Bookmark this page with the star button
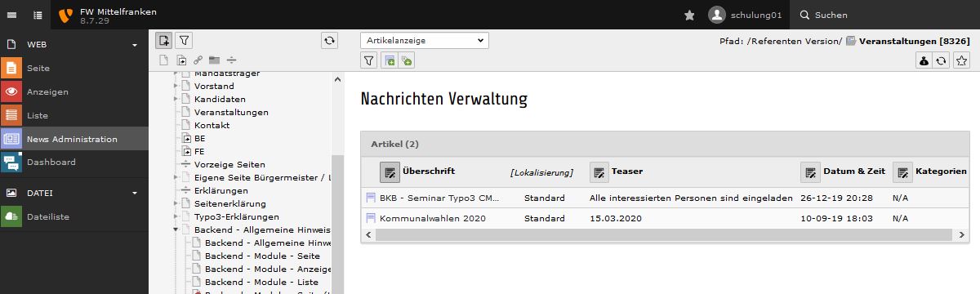 962,60
